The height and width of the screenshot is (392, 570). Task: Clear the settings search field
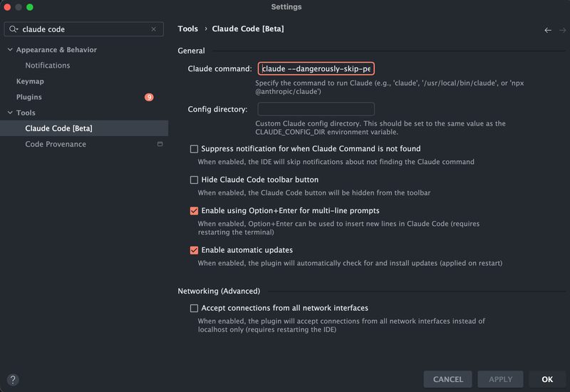tap(153, 30)
